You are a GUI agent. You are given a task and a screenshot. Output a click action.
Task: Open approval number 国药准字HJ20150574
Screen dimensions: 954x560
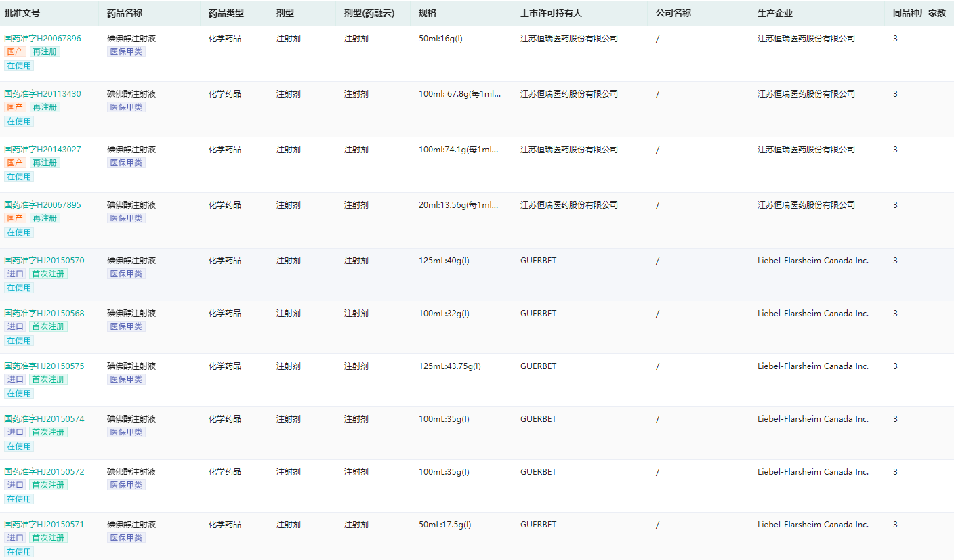45,419
